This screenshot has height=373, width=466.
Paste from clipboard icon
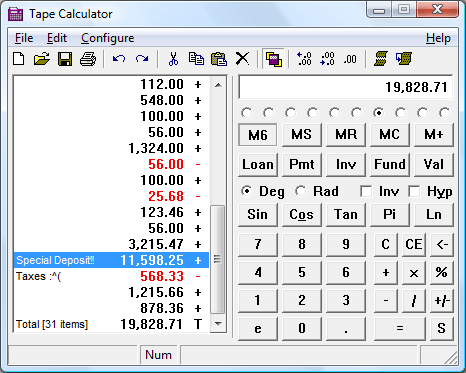tap(219, 59)
